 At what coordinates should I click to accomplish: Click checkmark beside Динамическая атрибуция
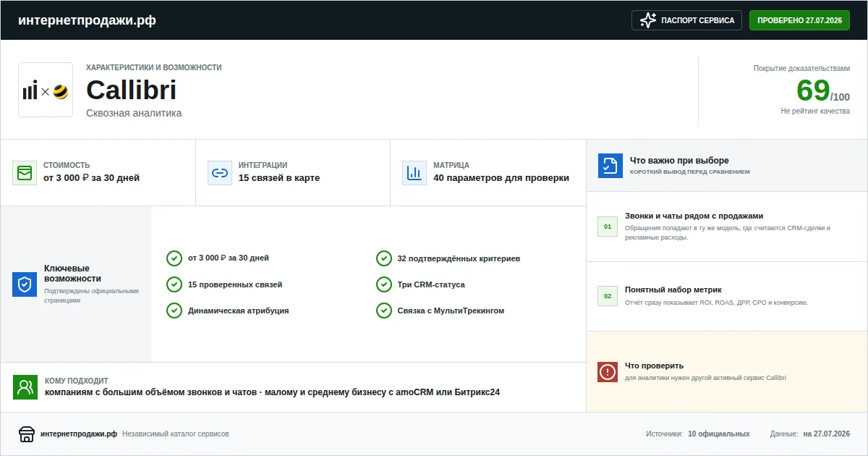[x=174, y=311]
